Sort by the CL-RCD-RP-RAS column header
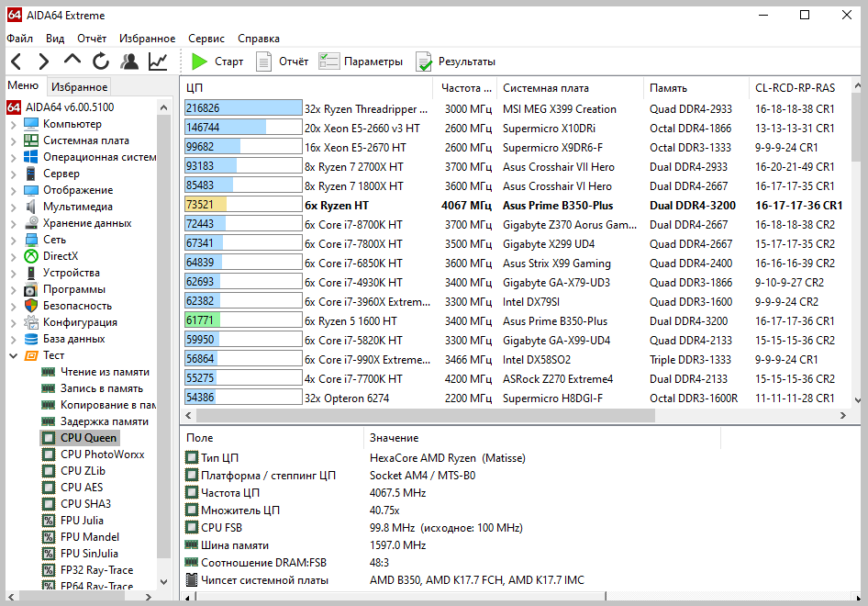The height and width of the screenshot is (606, 868). click(x=800, y=88)
